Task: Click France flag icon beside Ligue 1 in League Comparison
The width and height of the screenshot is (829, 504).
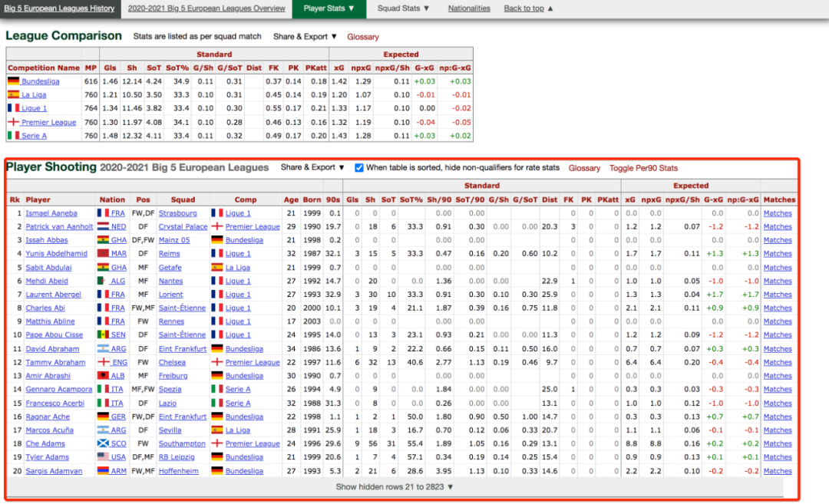Action: [x=13, y=107]
